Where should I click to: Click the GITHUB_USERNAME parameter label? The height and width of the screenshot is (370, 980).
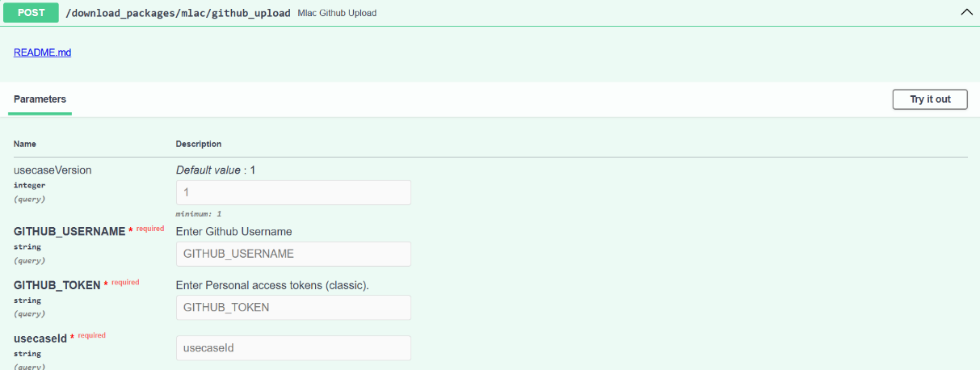69,232
